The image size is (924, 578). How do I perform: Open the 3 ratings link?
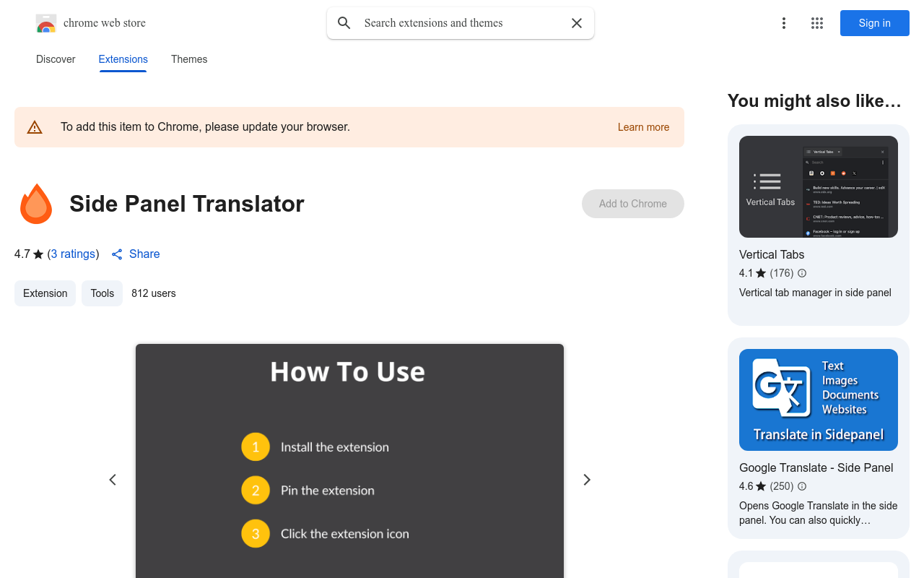74,254
